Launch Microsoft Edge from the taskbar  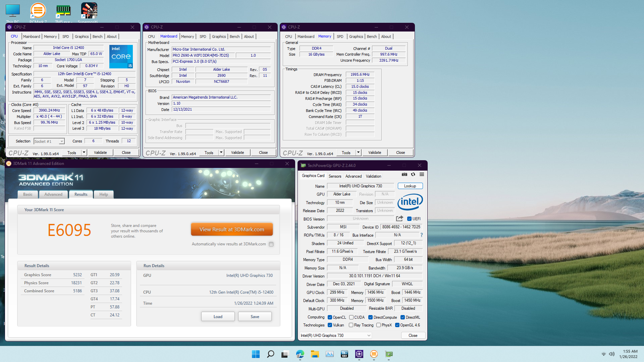click(300, 354)
